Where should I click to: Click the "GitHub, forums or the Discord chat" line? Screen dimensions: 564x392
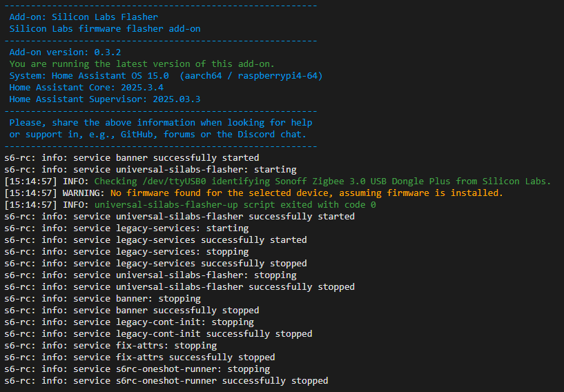click(x=157, y=135)
